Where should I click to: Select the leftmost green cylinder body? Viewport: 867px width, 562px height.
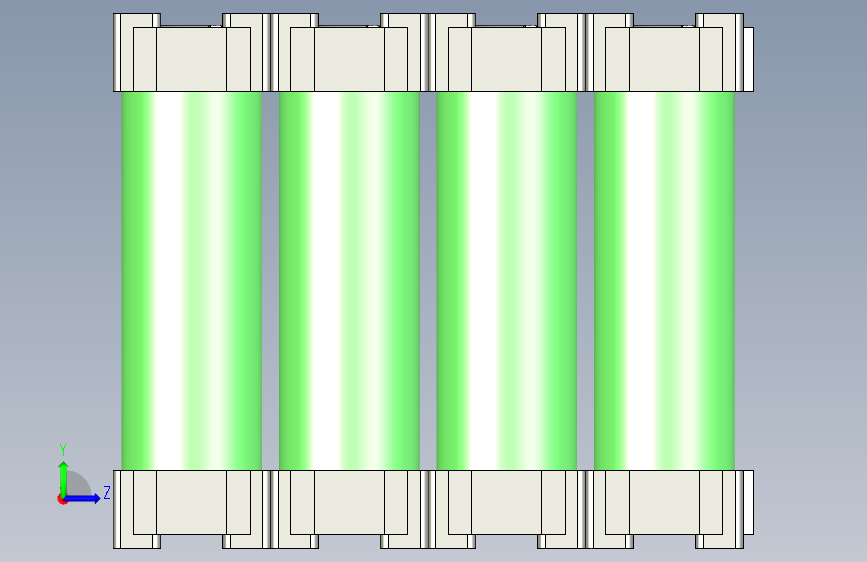pos(191,281)
